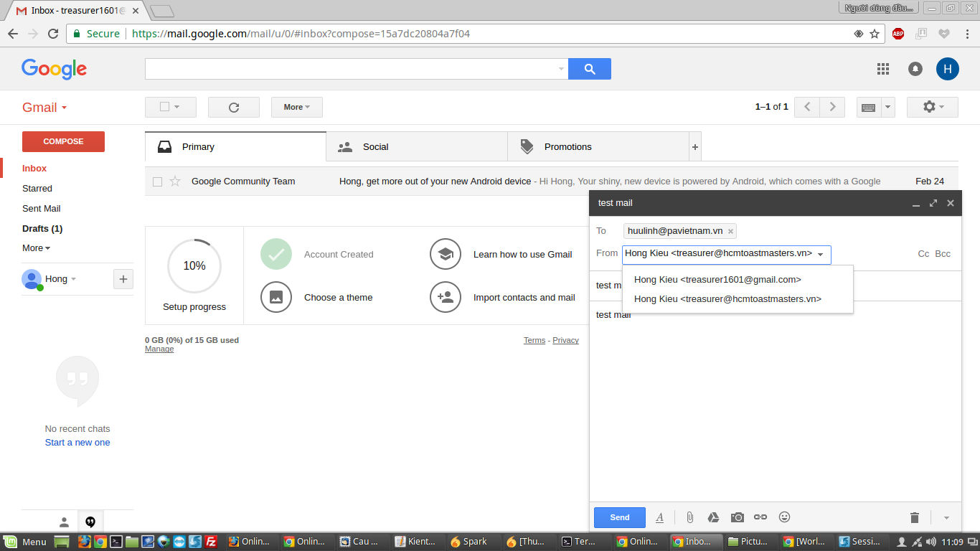
Task: Click the red COMPOSE button
Action: coord(63,141)
